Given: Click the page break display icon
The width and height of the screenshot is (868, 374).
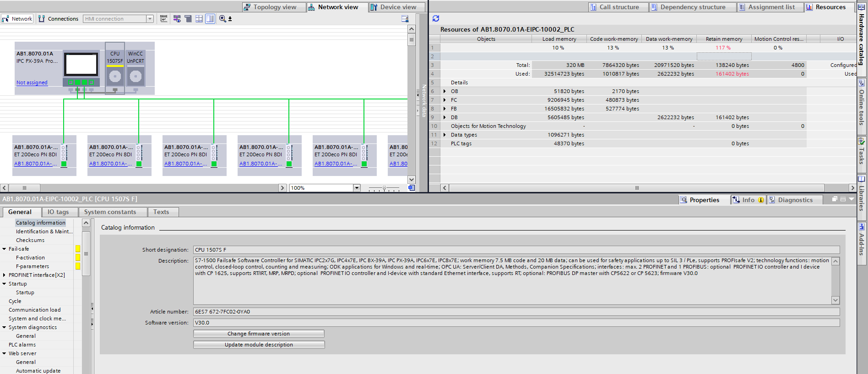Looking at the screenshot, I should (x=199, y=19).
